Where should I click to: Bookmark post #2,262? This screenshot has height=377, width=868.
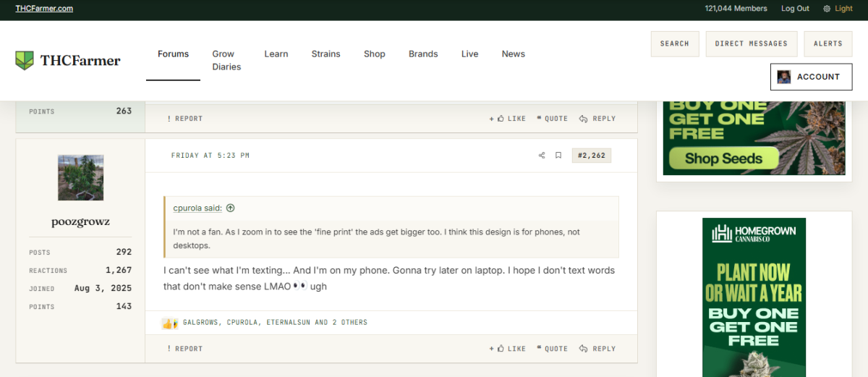tap(558, 155)
